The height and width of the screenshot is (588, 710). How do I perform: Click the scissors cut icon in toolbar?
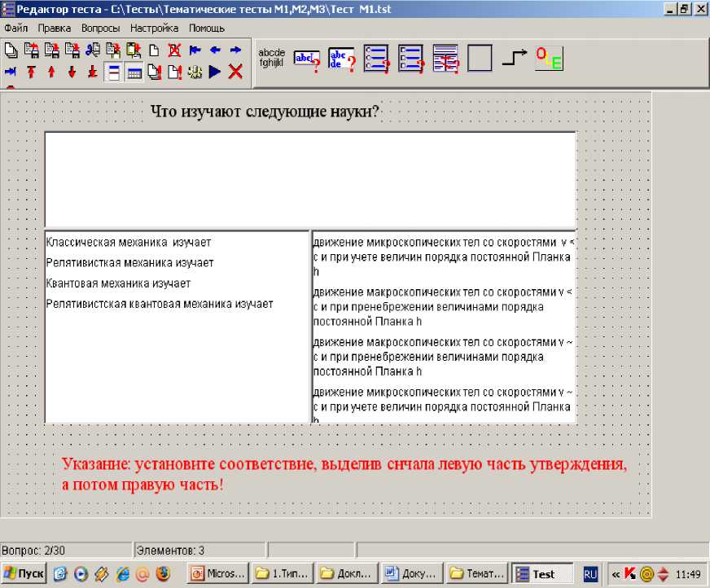click(93, 50)
